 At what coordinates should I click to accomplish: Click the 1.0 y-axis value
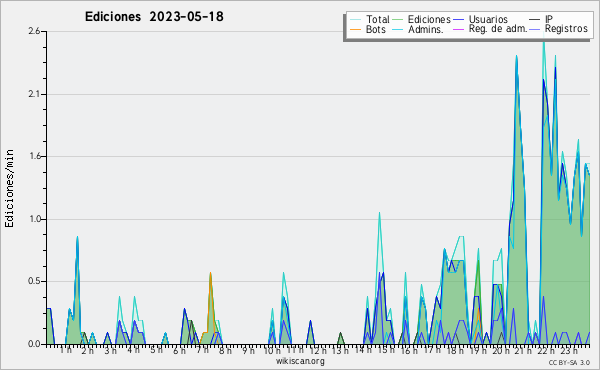click(x=34, y=219)
